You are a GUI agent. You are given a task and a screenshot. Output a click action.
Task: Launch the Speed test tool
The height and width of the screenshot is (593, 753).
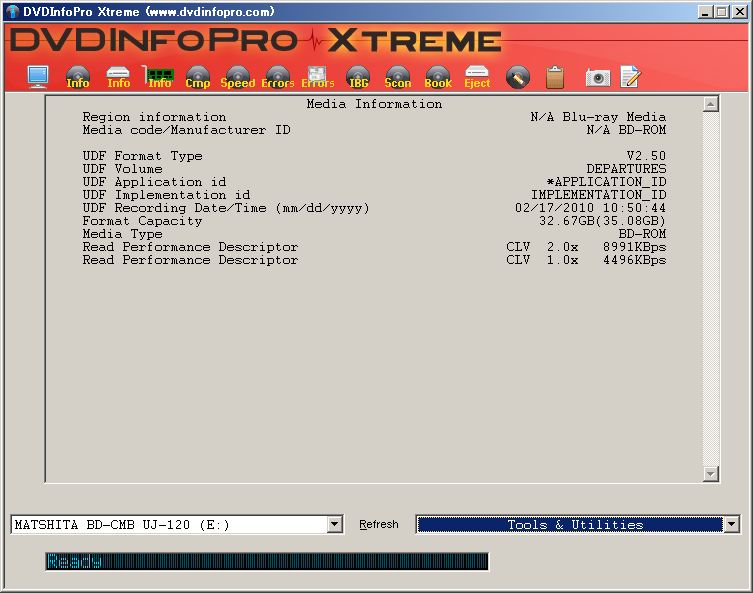[x=238, y=77]
